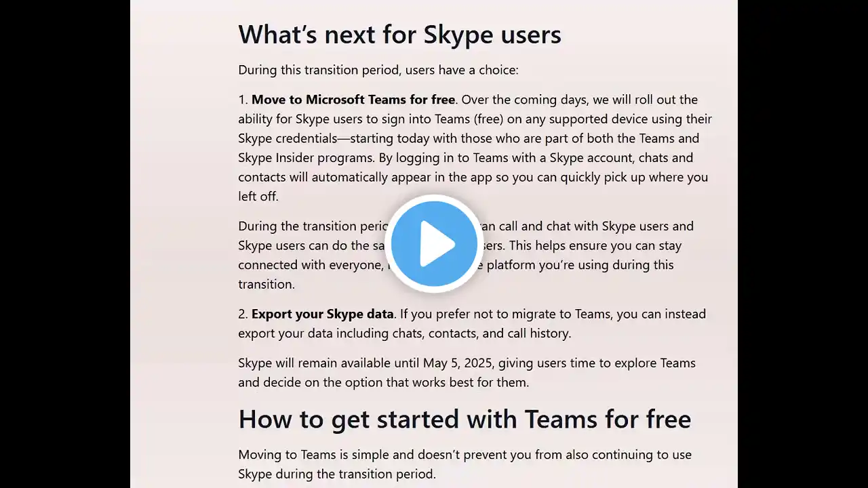
Task: Click the numeral "1." starting the first option
Action: pos(243,100)
